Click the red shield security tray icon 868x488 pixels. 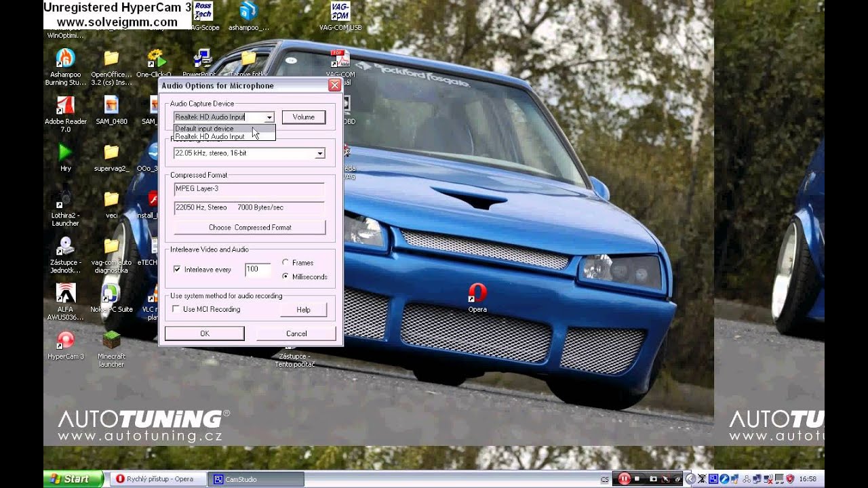[x=790, y=479]
